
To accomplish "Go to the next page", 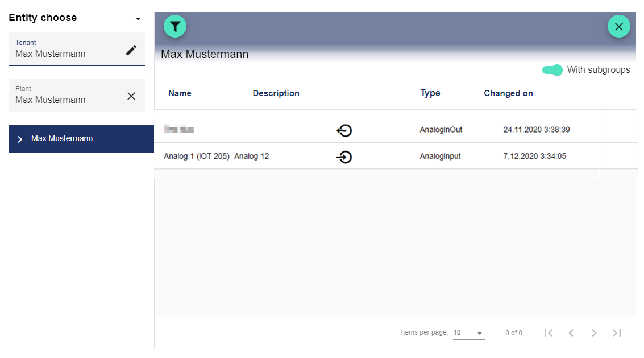I will tap(594, 333).
